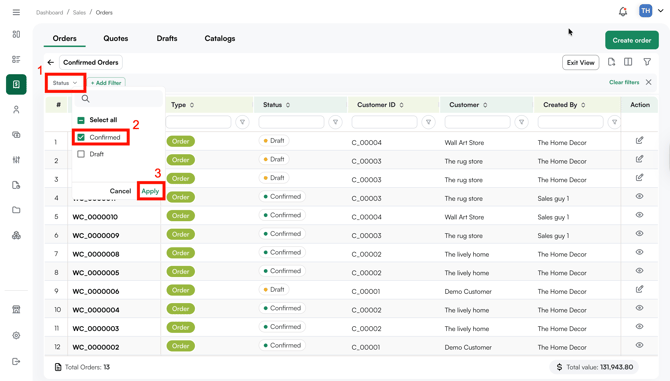
Task: Click the Customer column filter funnel
Action: [521, 122]
